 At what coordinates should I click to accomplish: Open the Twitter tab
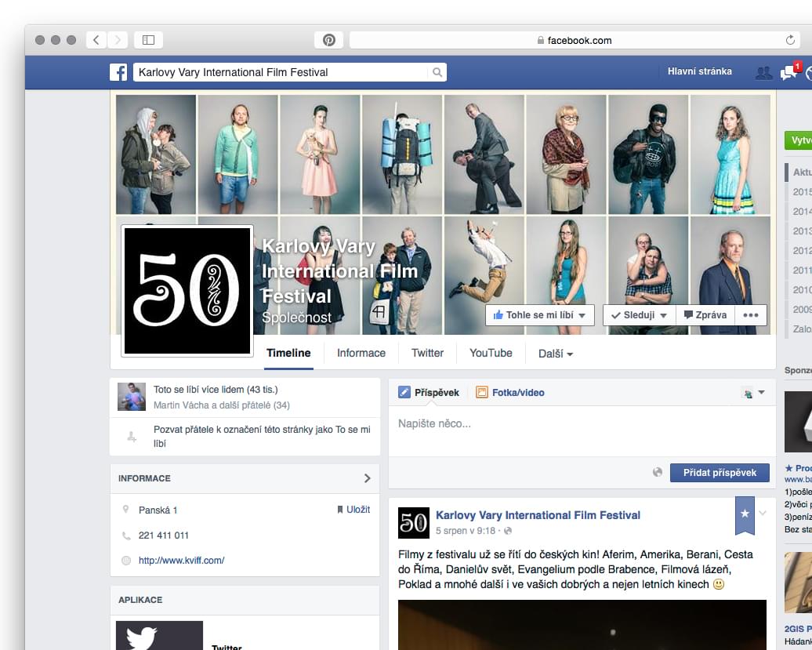coord(427,354)
